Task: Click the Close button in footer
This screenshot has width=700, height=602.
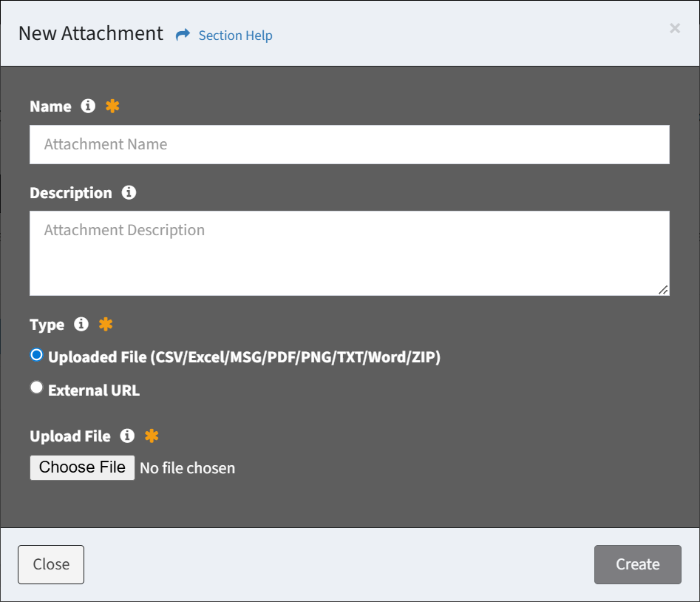Action: [x=51, y=564]
